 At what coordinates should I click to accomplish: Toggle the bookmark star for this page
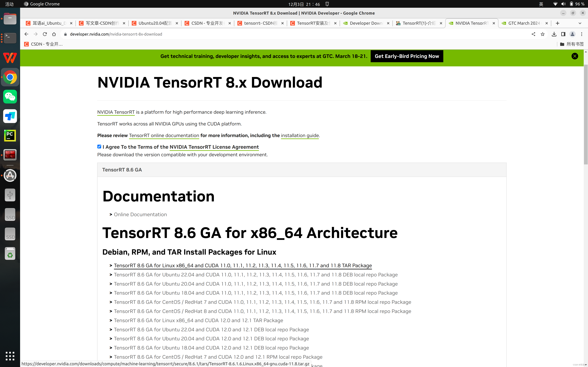pos(542,34)
